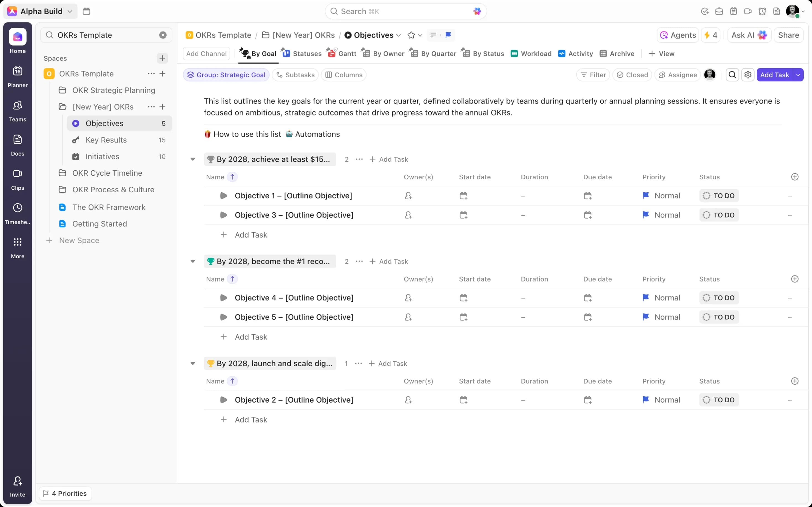This screenshot has width=812, height=507.
Task: Open view settings gear near Add Task
Action: pyautogui.click(x=748, y=75)
